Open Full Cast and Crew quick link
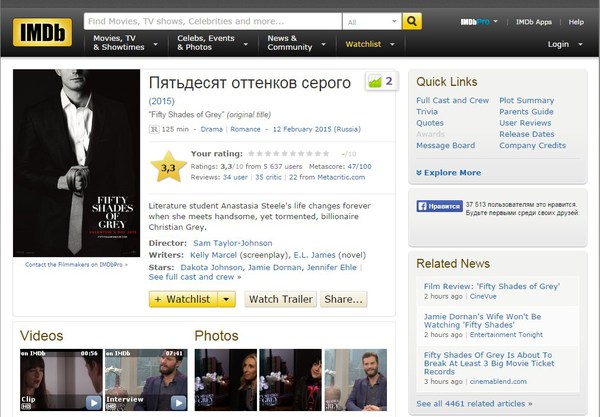 pyautogui.click(x=452, y=101)
